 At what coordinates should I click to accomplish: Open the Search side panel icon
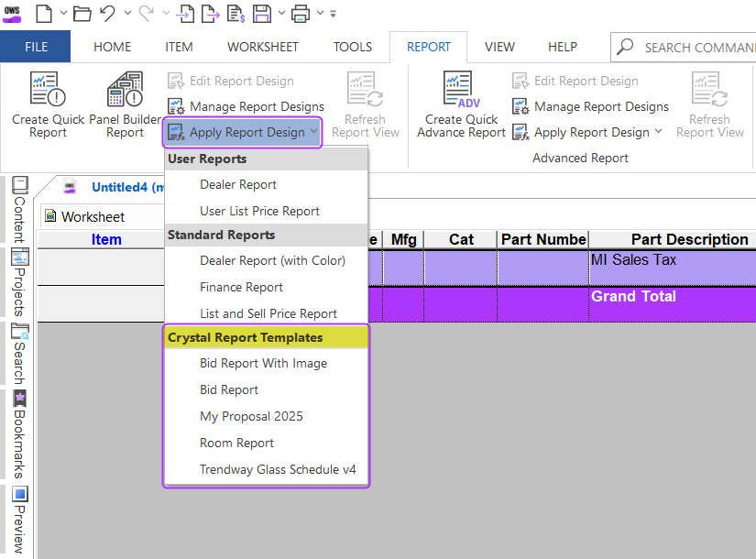20,332
